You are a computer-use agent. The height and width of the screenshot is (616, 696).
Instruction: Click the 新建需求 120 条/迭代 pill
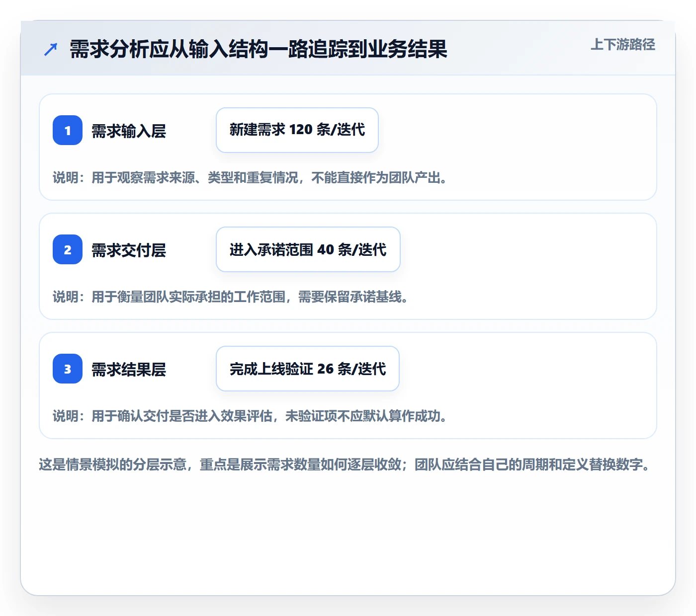tap(297, 130)
